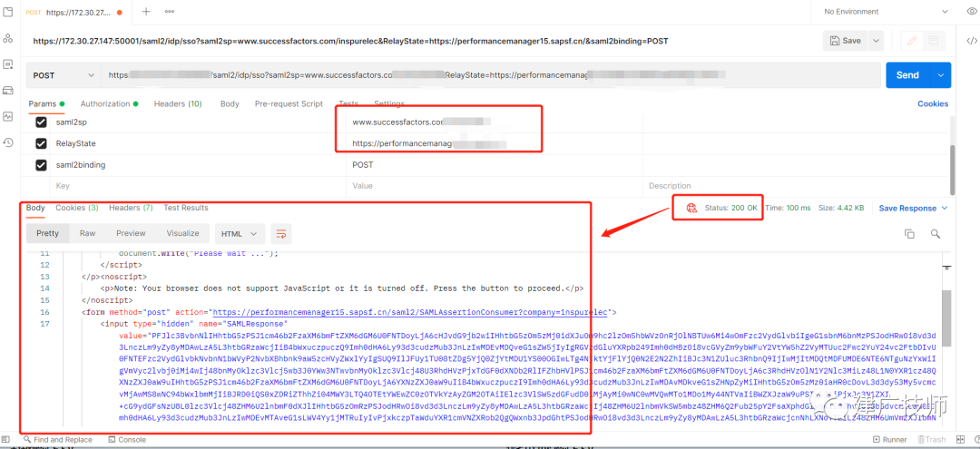Screen dimensions: 980x449
Task: Open the Test Results tab
Action: (186, 208)
